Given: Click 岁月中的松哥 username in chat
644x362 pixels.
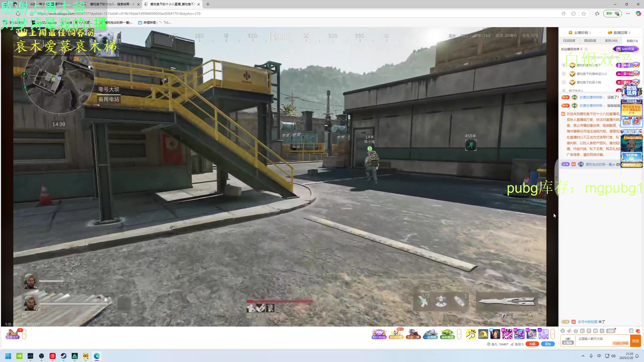Looking at the screenshot, I should pyautogui.click(x=587, y=322).
